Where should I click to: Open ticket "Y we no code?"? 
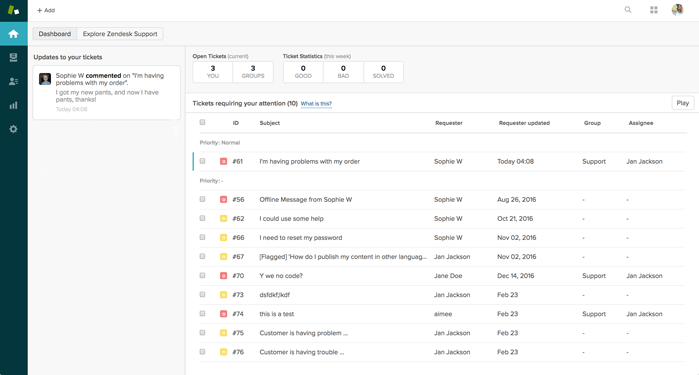click(x=281, y=276)
